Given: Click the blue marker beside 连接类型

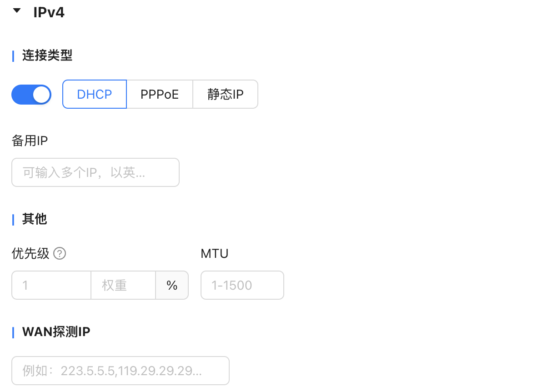Looking at the screenshot, I should [x=13, y=56].
